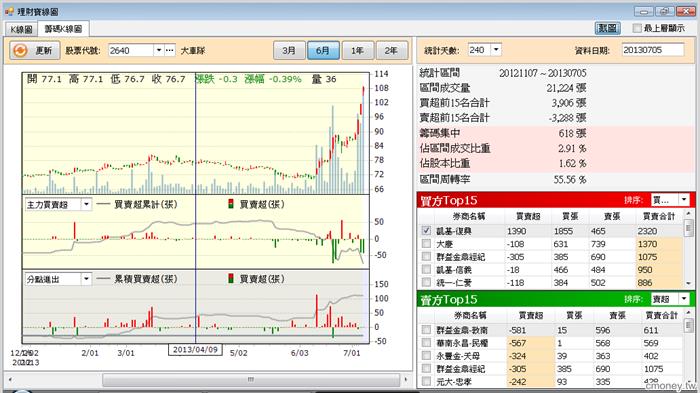The width and height of the screenshot is (700, 393).
Task: Open the 統計天數 dropdown showing 240
Action: point(496,50)
